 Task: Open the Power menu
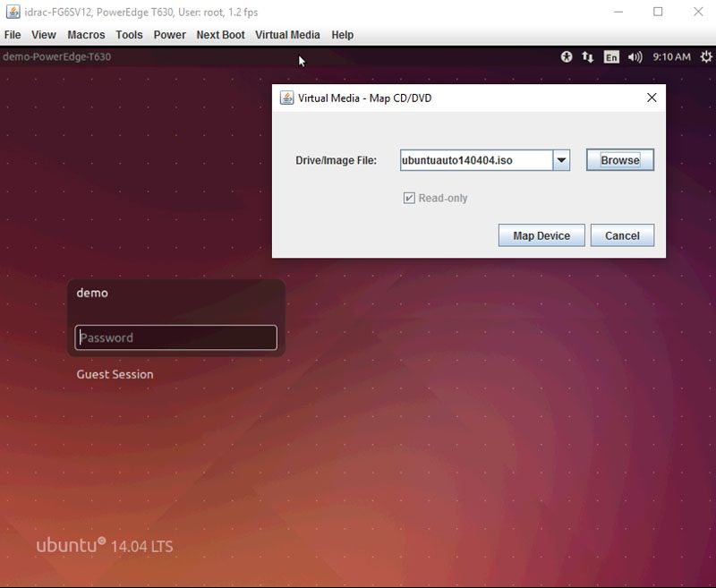(x=169, y=35)
